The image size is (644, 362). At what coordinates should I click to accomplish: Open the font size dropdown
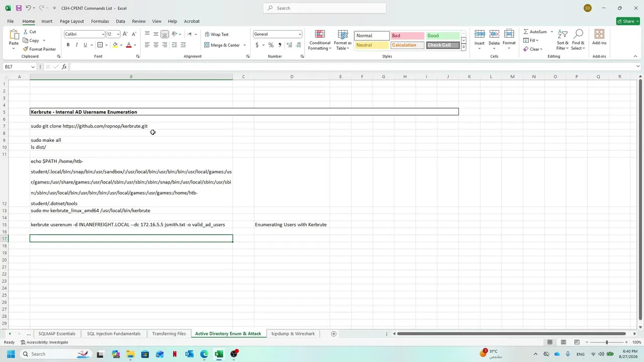118,34
